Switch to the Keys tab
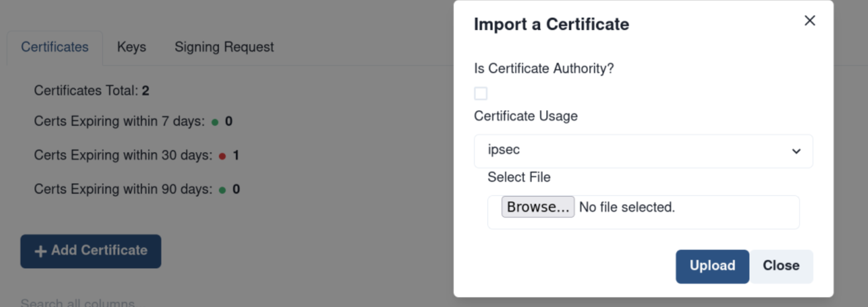The width and height of the screenshot is (868, 307). click(x=132, y=47)
